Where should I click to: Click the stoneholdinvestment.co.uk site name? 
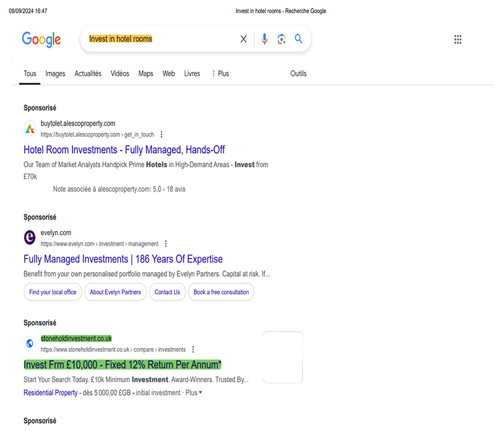point(76,338)
